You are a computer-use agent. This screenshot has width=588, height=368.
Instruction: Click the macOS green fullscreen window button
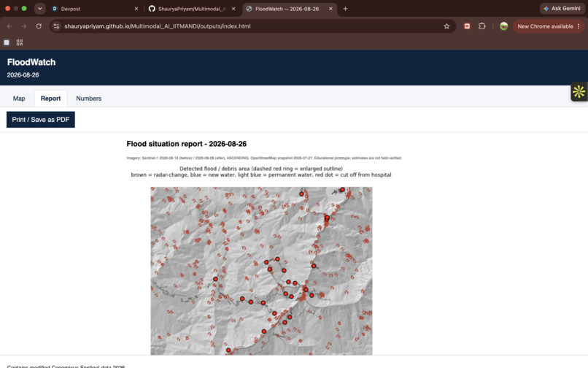pos(24,8)
